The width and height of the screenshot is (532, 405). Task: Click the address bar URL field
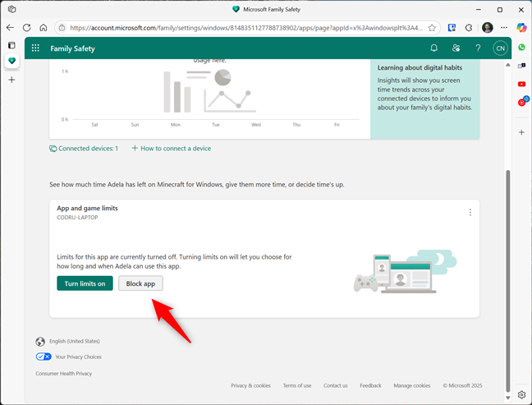click(x=246, y=28)
